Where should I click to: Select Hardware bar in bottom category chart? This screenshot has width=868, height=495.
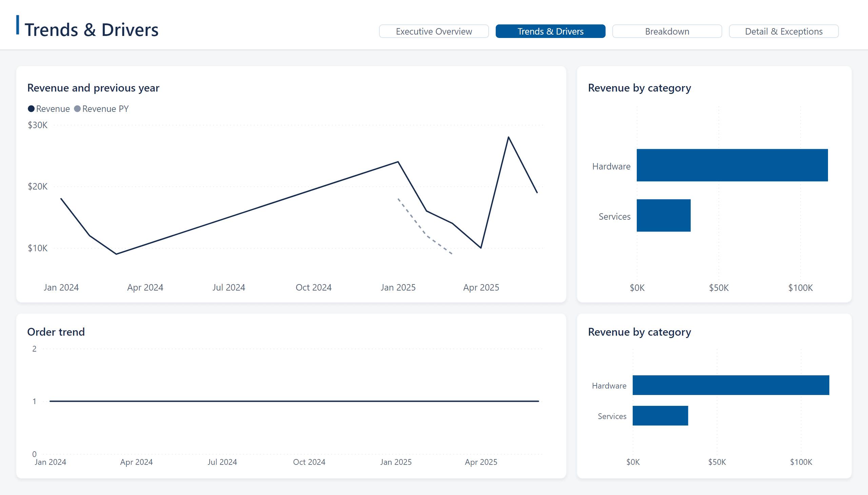pos(731,385)
